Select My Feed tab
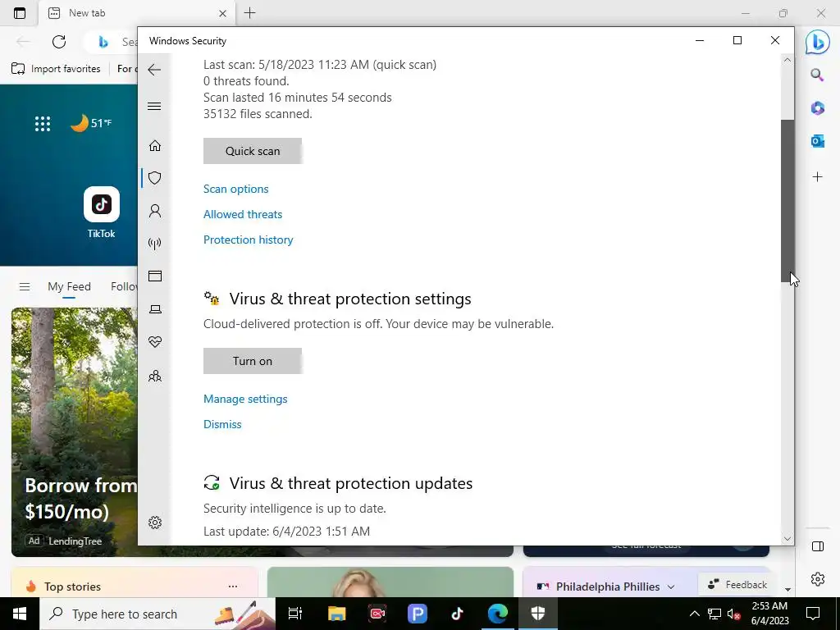 pos(69,286)
